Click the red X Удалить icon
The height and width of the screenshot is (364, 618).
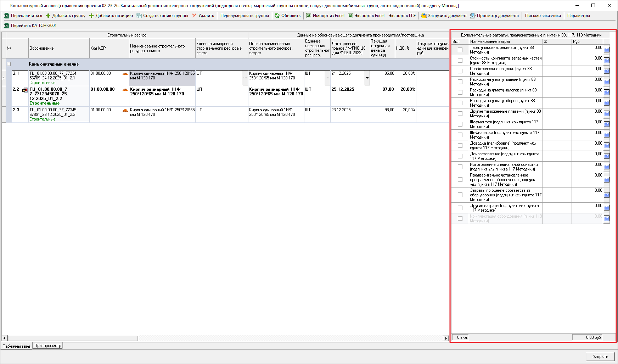coord(194,16)
